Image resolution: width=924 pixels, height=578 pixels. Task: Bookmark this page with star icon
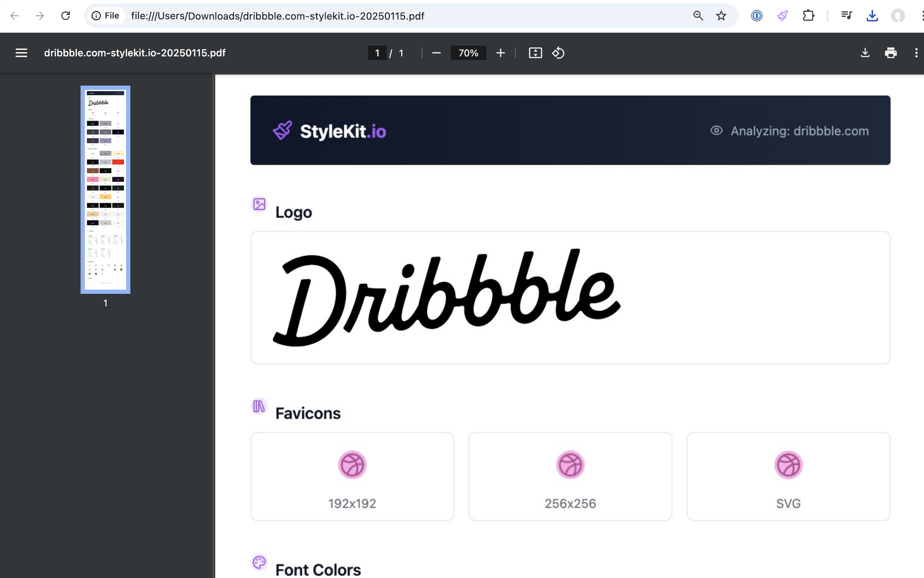click(x=721, y=16)
